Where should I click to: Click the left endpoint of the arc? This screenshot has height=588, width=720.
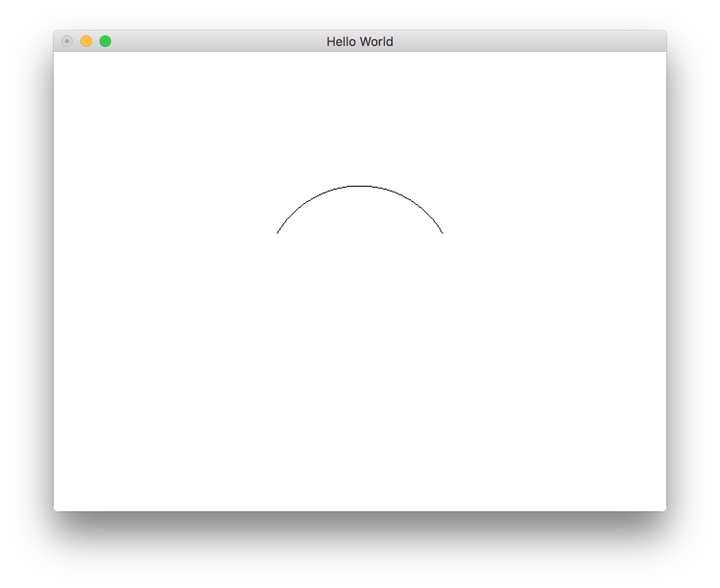(x=278, y=234)
